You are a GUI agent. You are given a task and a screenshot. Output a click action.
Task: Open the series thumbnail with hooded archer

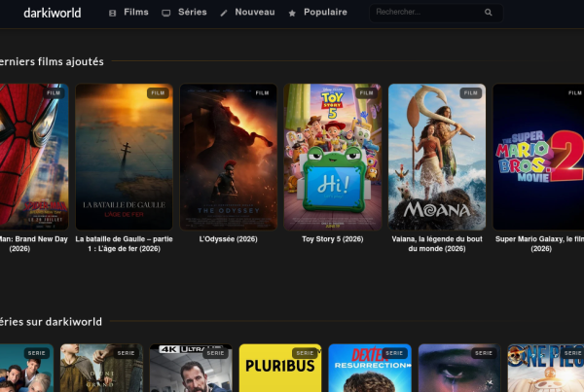(101, 368)
